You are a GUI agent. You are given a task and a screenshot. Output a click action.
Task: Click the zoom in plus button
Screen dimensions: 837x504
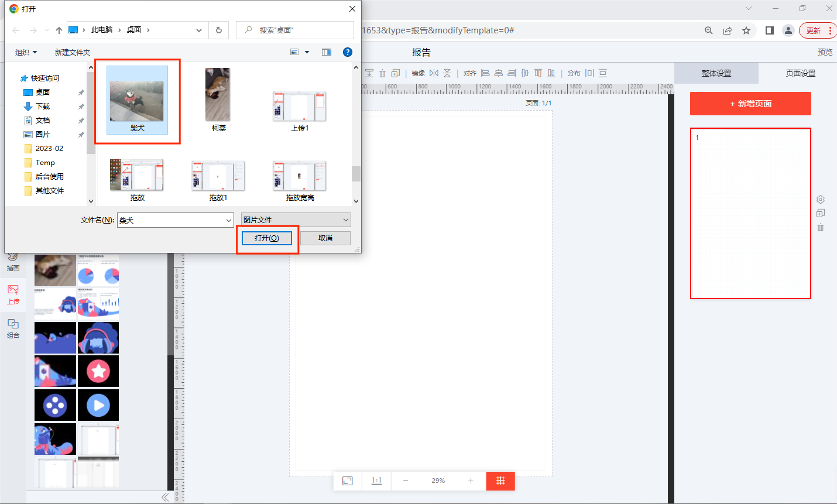(471, 481)
